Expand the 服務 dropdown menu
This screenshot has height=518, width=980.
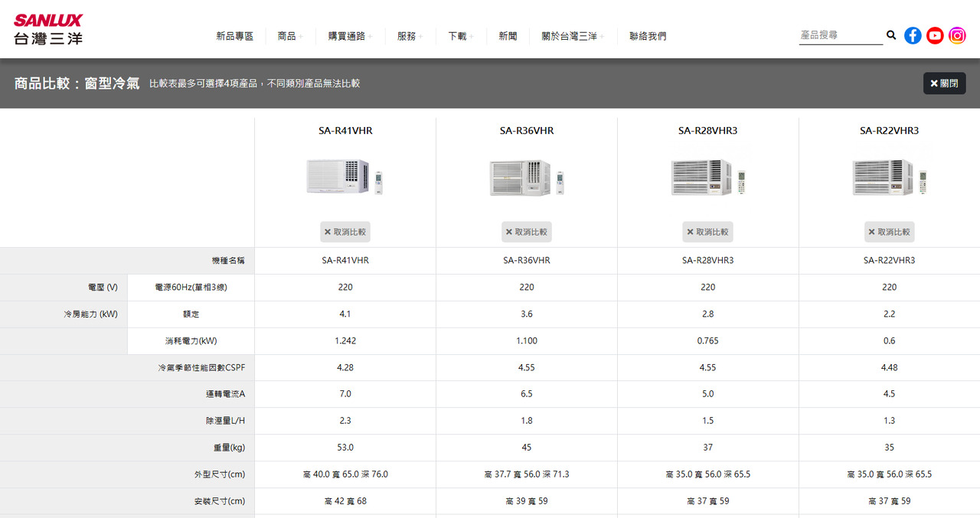pyautogui.click(x=410, y=36)
